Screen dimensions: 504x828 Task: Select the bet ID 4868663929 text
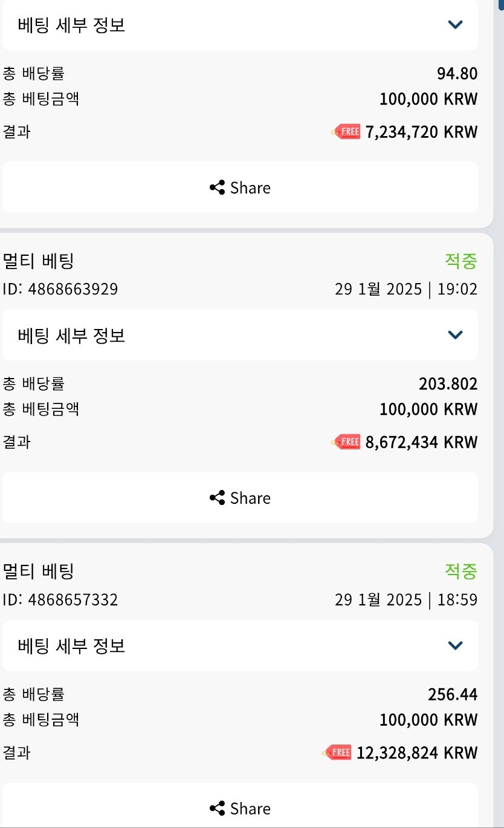point(60,289)
